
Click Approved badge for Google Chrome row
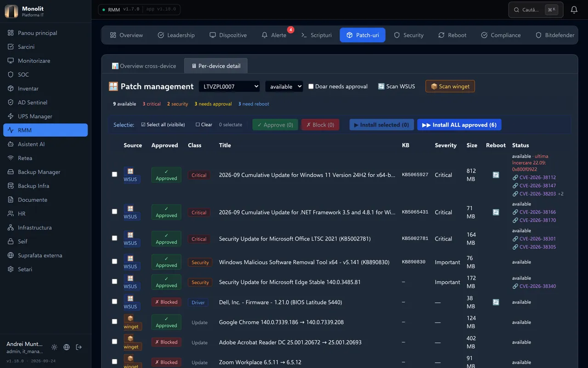[x=166, y=322]
